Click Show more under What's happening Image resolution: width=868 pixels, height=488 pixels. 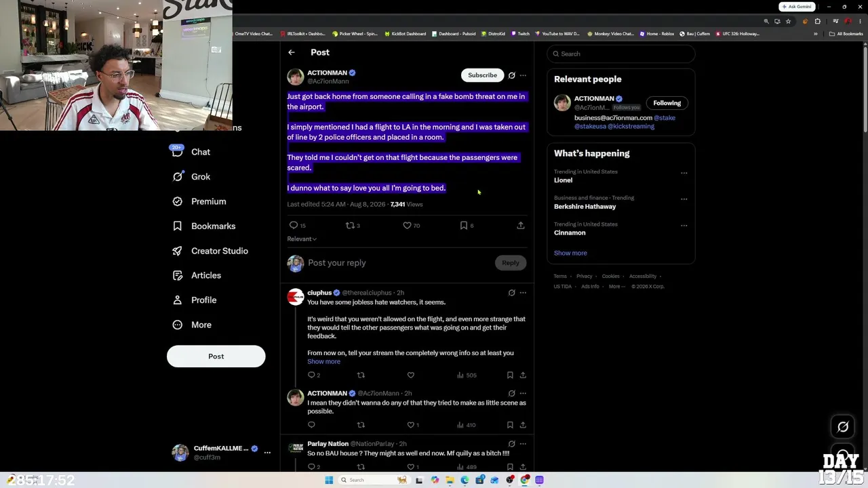coord(570,253)
